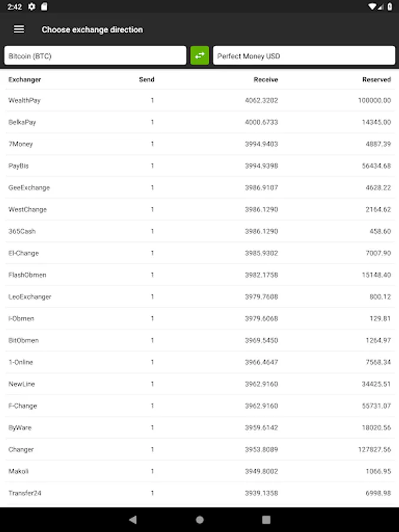Image resolution: width=399 pixels, height=532 pixels.
Task: Open the Perfect Money USD currency selector
Action: click(x=304, y=56)
